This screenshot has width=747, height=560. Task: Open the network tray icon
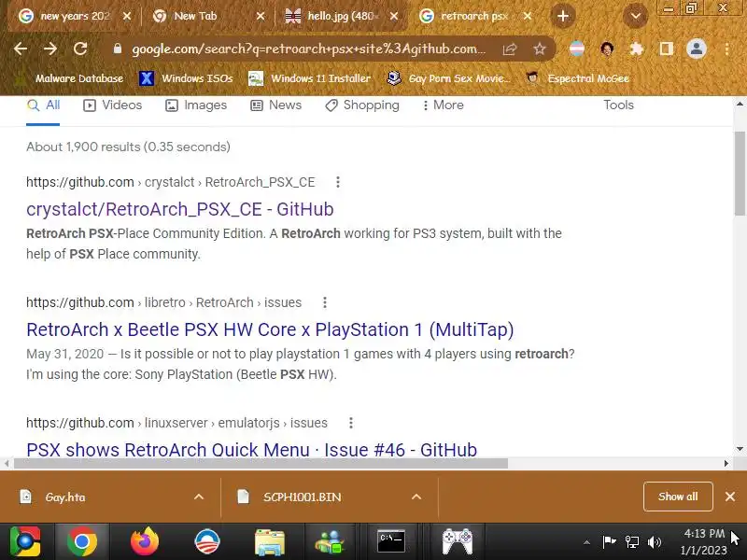click(632, 542)
